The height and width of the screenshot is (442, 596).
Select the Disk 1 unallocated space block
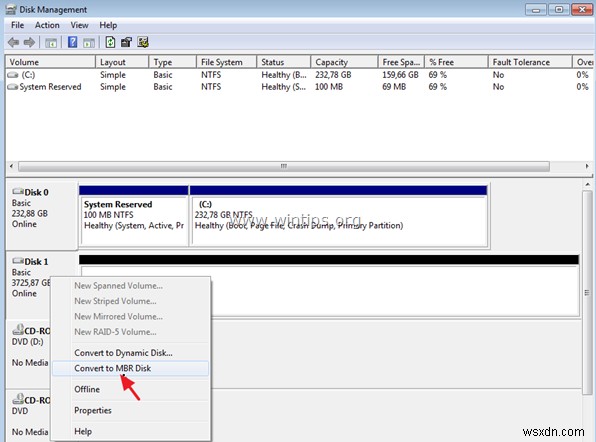point(329,285)
